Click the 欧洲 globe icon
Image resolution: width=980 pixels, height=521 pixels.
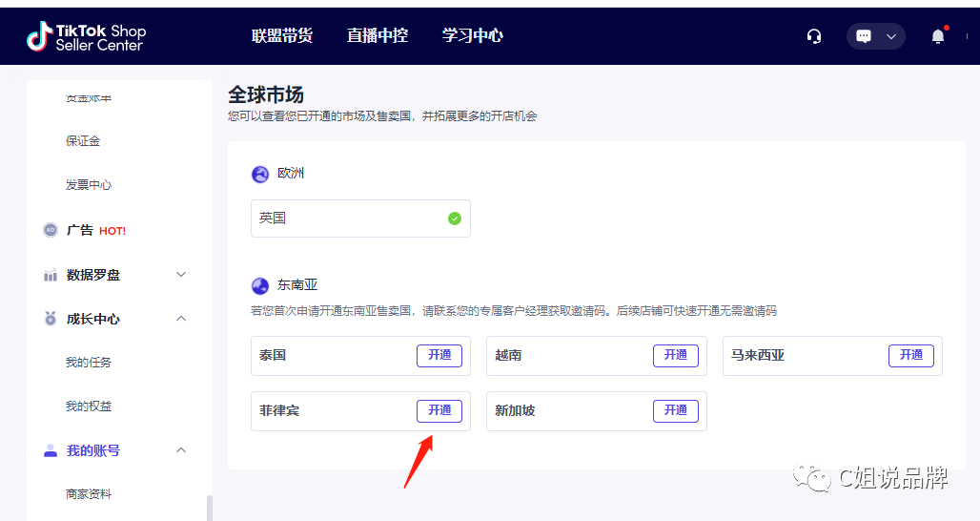[x=260, y=174]
